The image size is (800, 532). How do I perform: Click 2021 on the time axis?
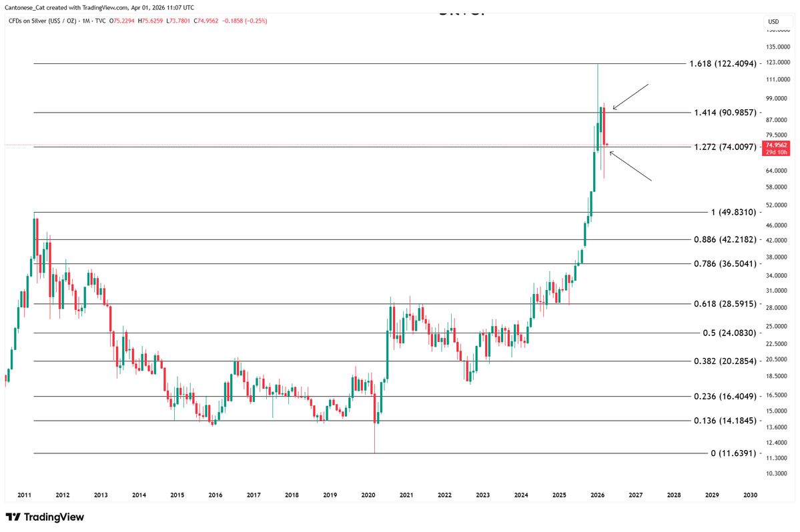pyautogui.click(x=406, y=495)
